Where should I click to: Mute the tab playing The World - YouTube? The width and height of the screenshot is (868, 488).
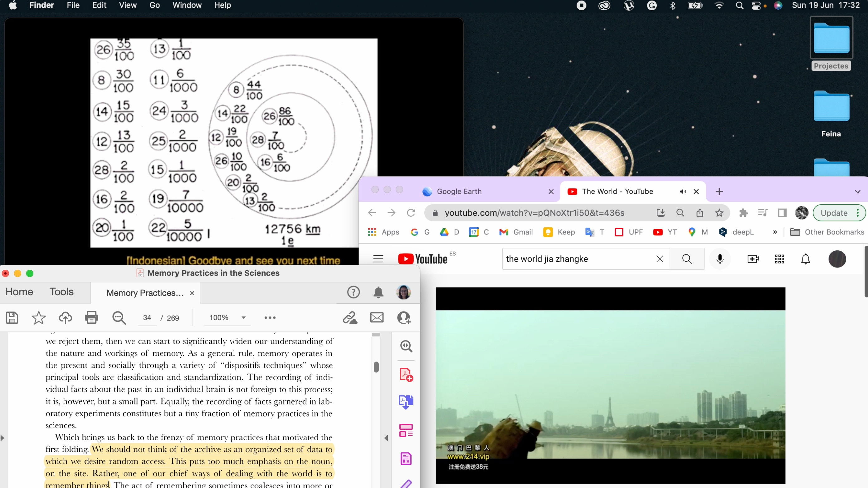tap(683, 192)
